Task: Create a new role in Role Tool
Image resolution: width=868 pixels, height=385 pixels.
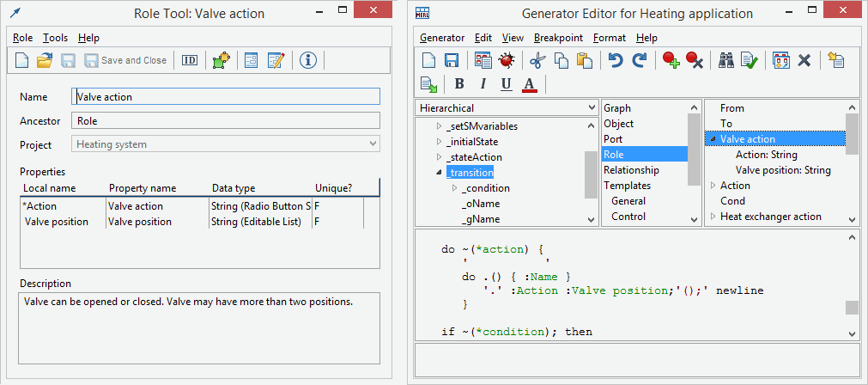Action: (21, 60)
